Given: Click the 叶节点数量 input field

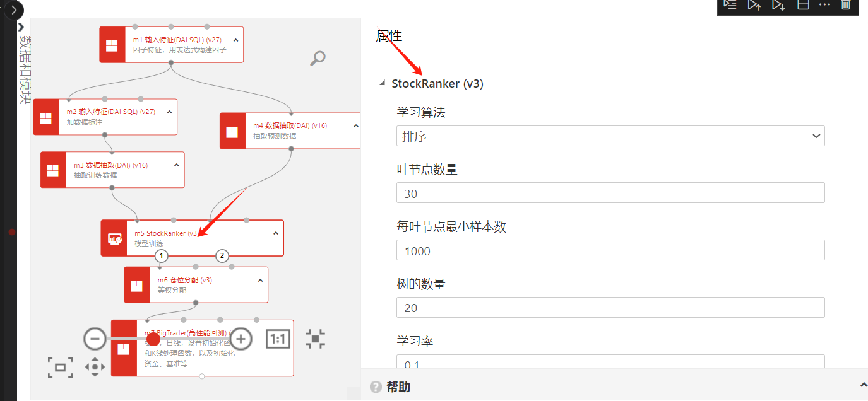Looking at the screenshot, I should click(x=610, y=193).
